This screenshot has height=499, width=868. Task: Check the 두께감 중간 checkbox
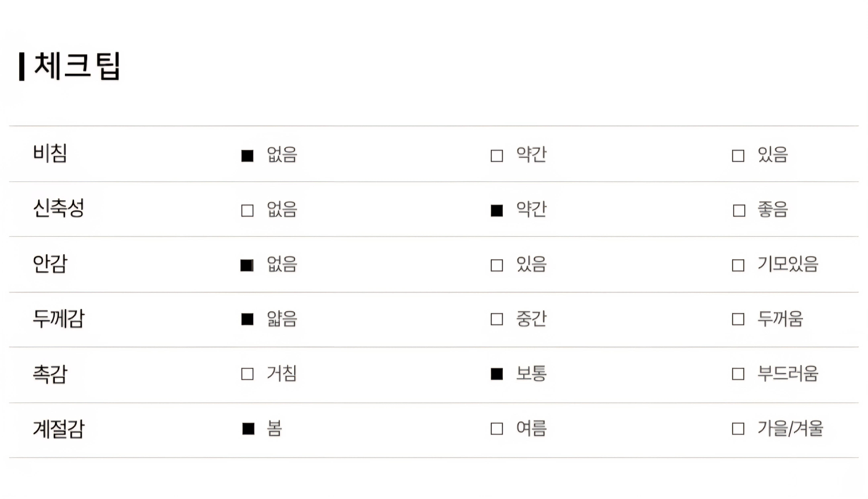click(496, 319)
